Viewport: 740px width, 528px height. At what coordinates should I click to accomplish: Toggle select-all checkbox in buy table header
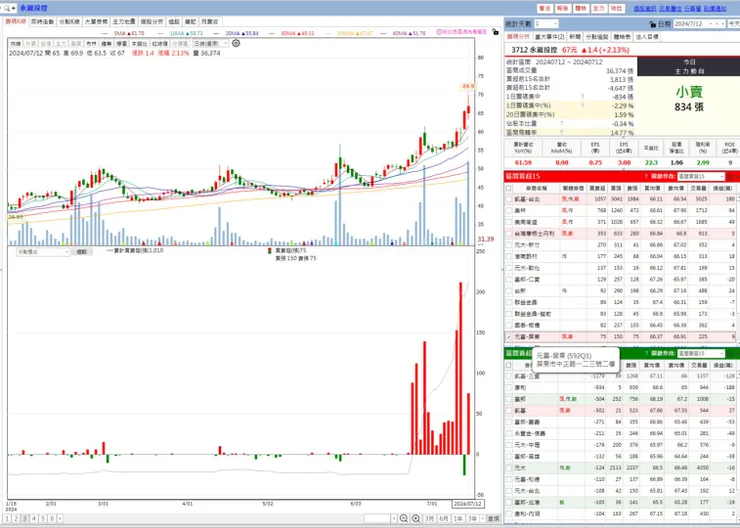tap(509, 188)
